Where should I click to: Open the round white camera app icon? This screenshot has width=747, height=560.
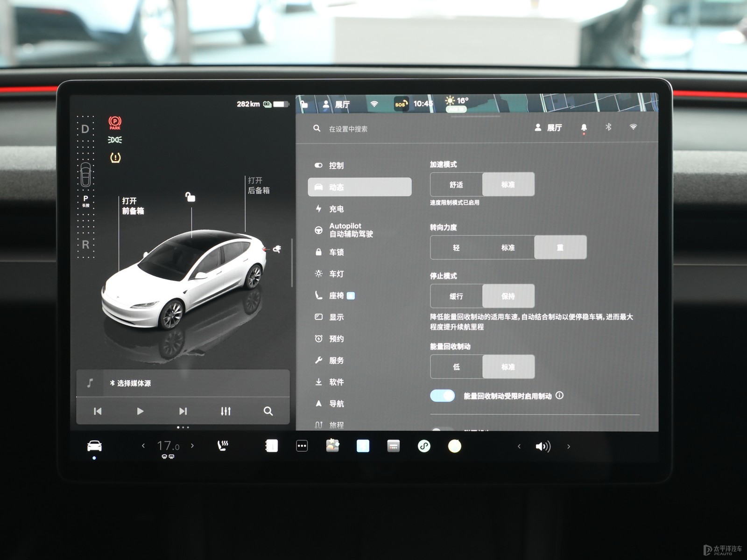click(x=455, y=446)
